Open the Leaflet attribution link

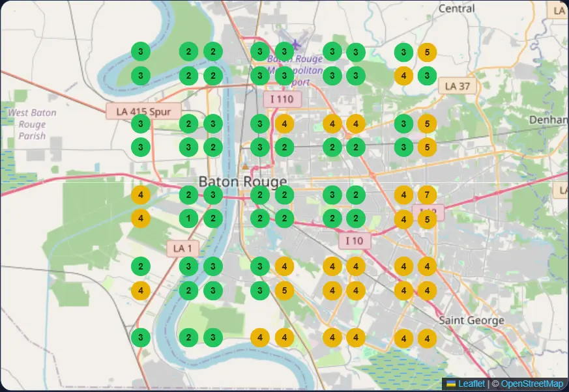(471, 384)
